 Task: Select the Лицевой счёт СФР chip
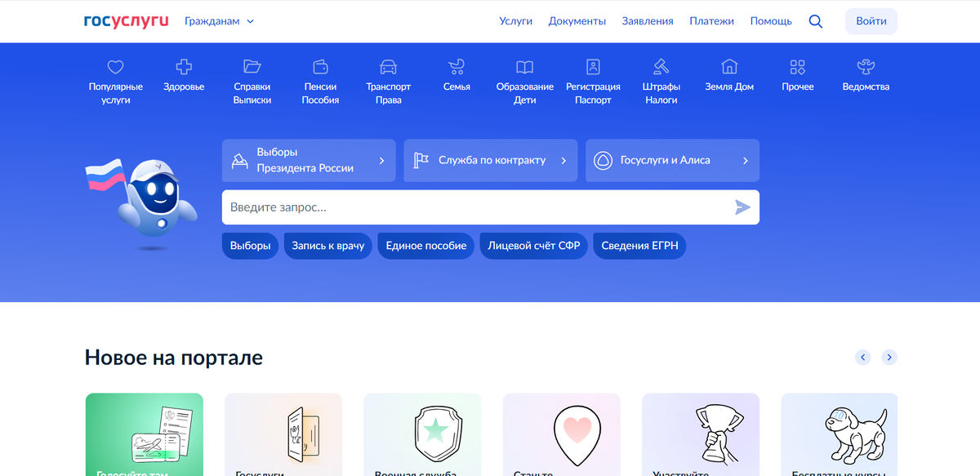pyautogui.click(x=533, y=246)
